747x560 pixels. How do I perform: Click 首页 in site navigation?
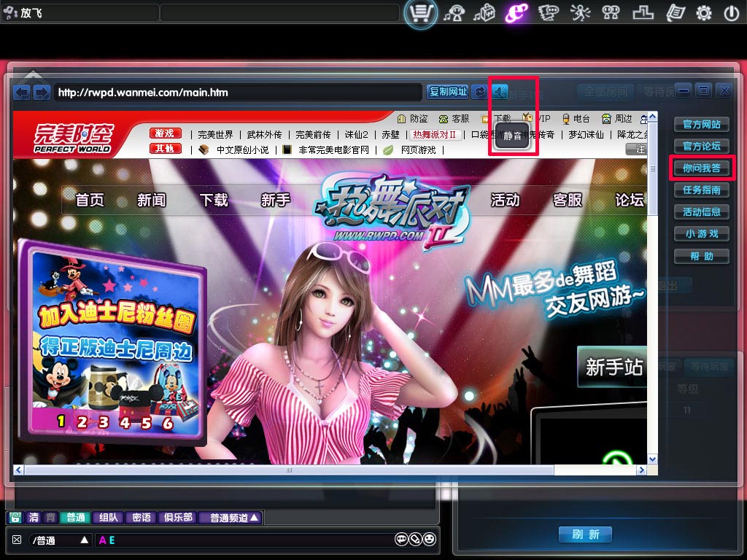90,200
